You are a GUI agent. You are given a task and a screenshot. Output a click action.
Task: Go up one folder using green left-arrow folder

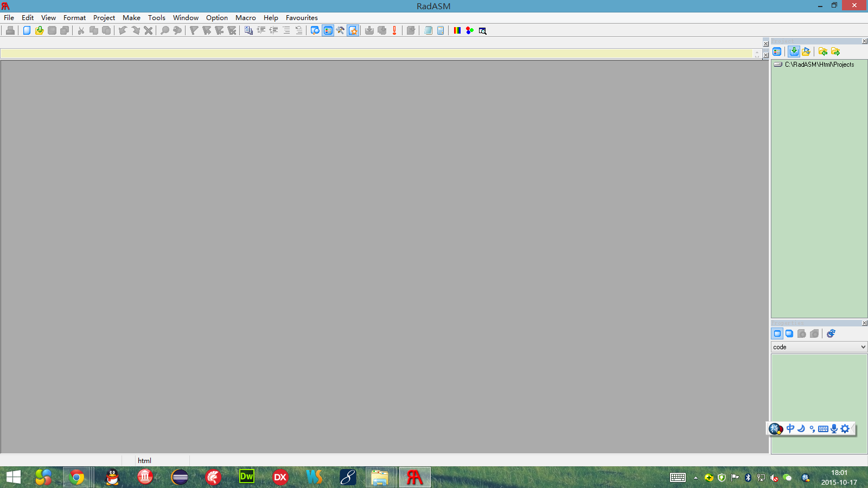823,52
